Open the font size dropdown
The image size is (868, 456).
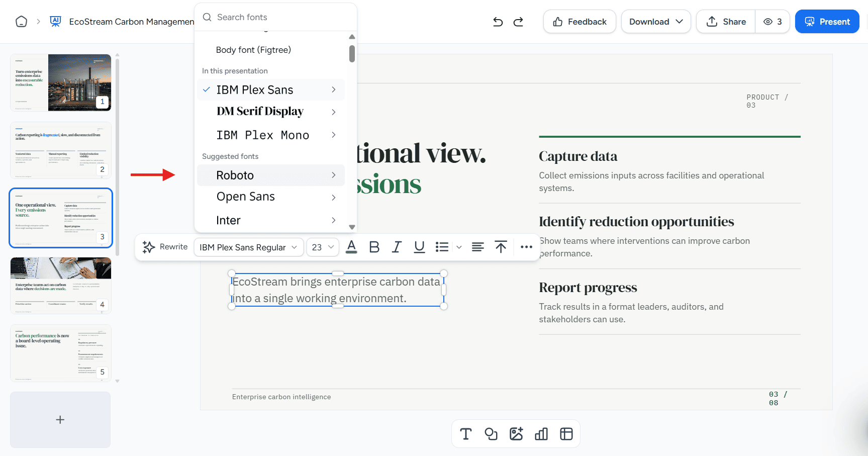point(323,247)
